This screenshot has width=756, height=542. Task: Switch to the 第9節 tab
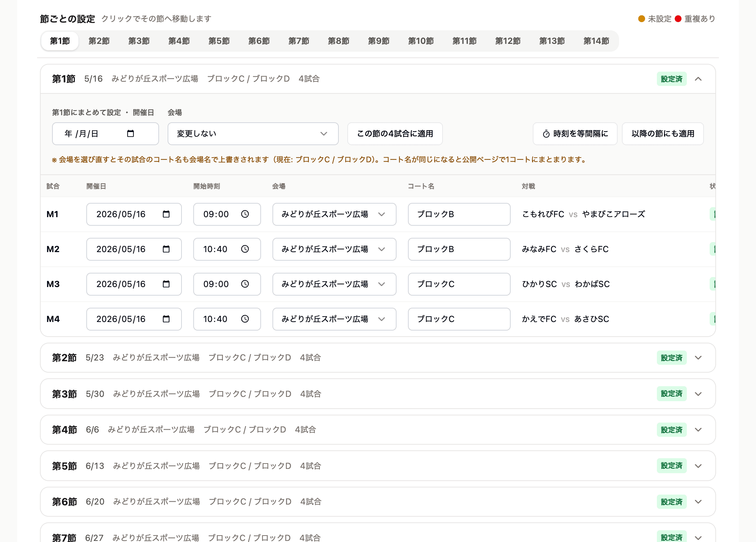(x=379, y=41)
